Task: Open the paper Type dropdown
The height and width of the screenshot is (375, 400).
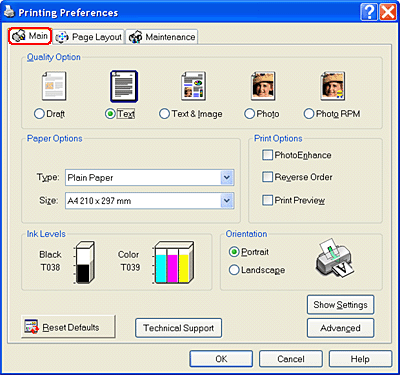Action: (x=150, y=178)
